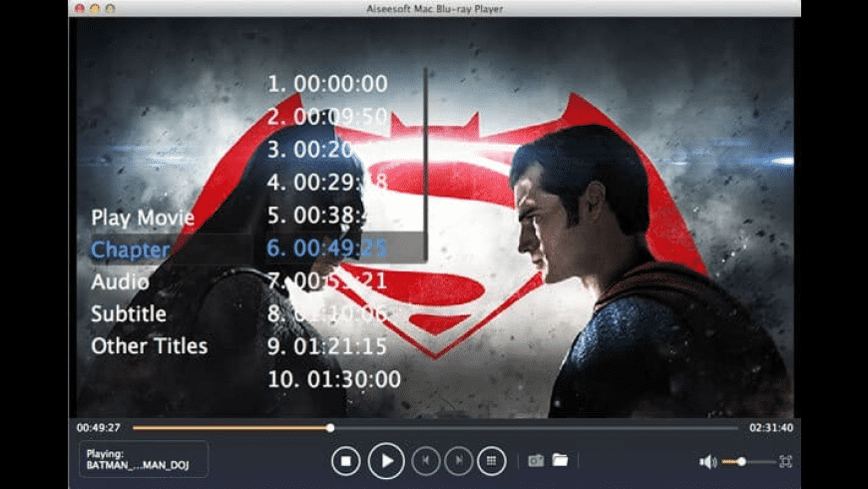Jump to chapter 1 at 00:00:00
This screenshot has width=868, height=489.
pyautogui.click(x=327, y=84)
